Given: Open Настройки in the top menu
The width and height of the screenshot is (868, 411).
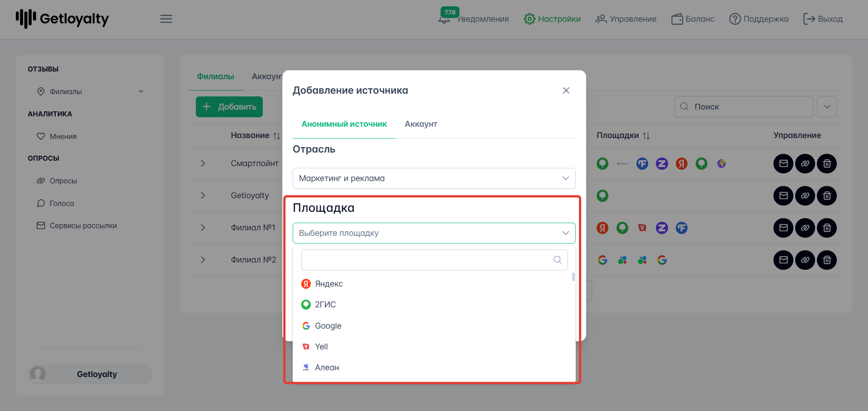Looking at the screenshot, I should click(552, 19).
